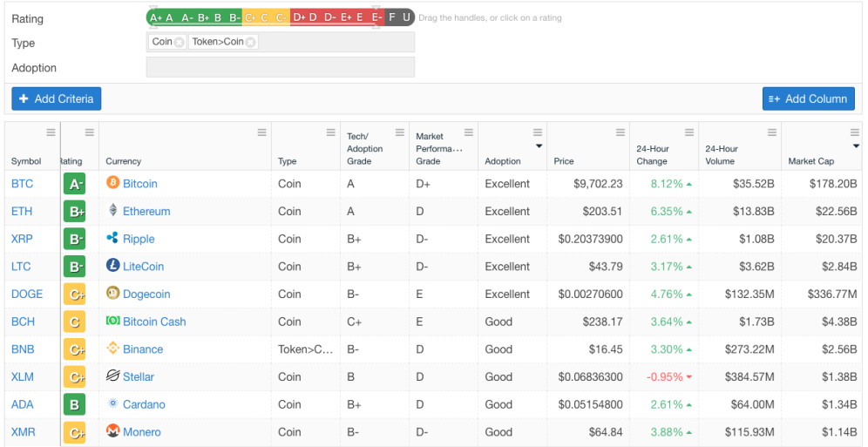Click the Stellar logo icon
Image resolution: width=868 pixels, height=447 pixels.
pyautogui.click(x=113, y=376)
